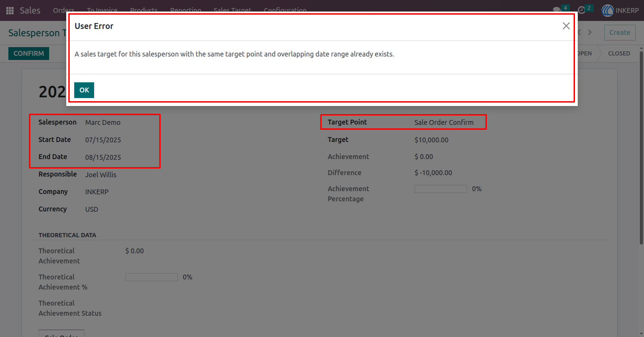Click Achievement value $ 0.00
Viewport: 644px width, 337px height.
[x=424, y=157]
